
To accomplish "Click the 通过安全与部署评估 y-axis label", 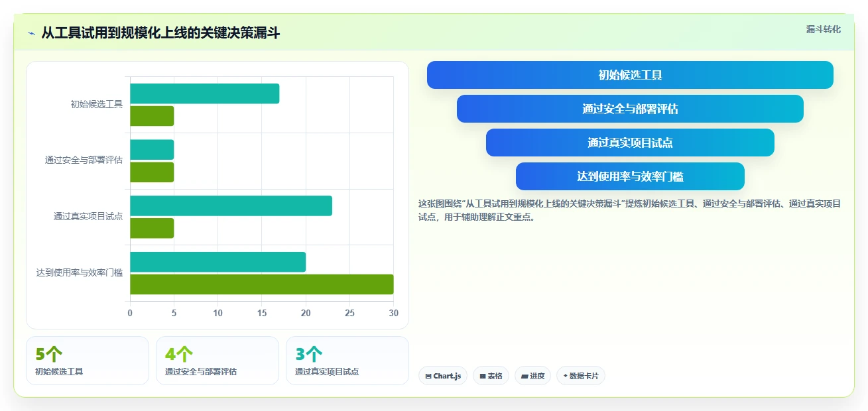I will (x=84, y=160).
